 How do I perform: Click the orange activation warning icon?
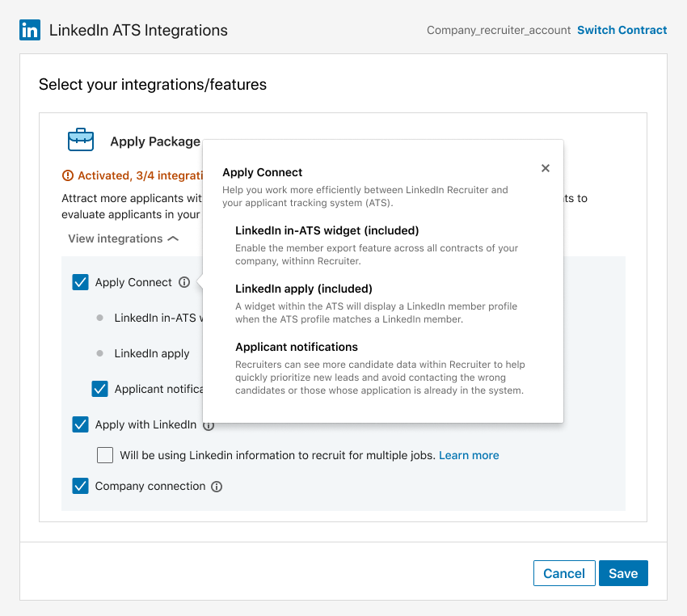point(68,175)
